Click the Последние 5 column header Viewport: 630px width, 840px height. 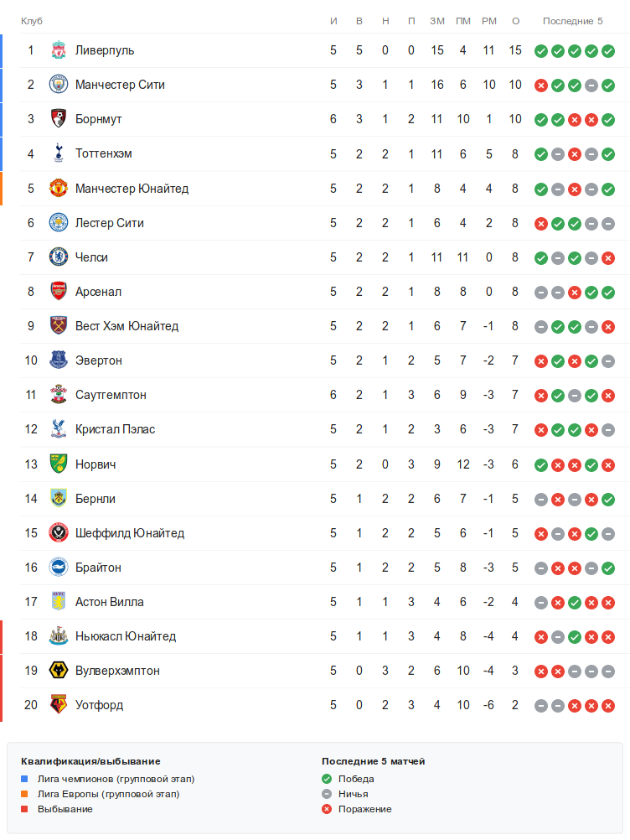click(x=572, y=21)
